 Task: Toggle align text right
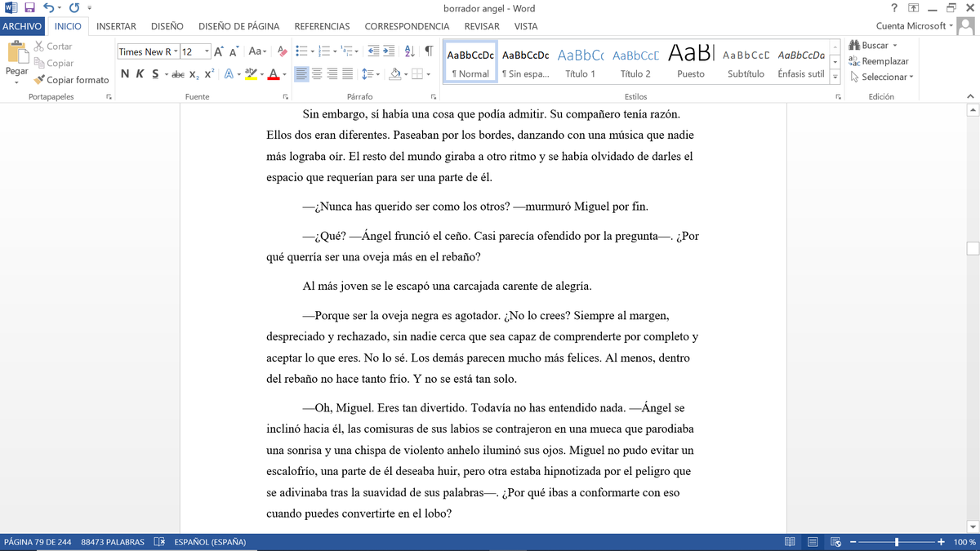click(332, 73)
